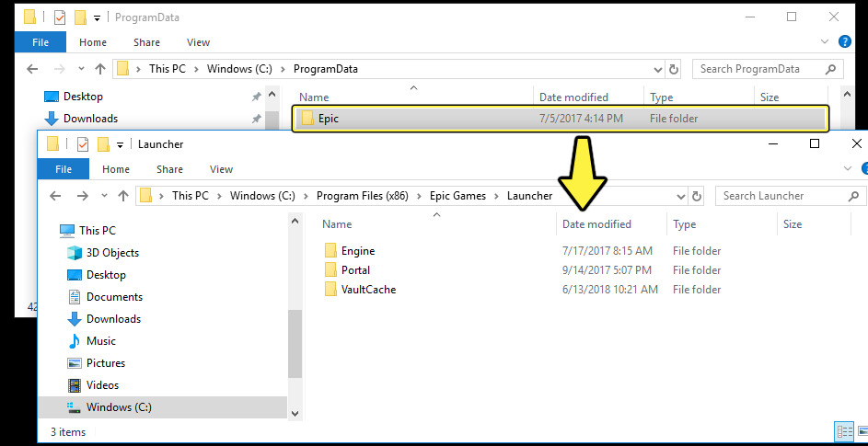Open the Home tab in ProgramData window
The height and width of the screenshot is (446, 868).
[92, 42]
